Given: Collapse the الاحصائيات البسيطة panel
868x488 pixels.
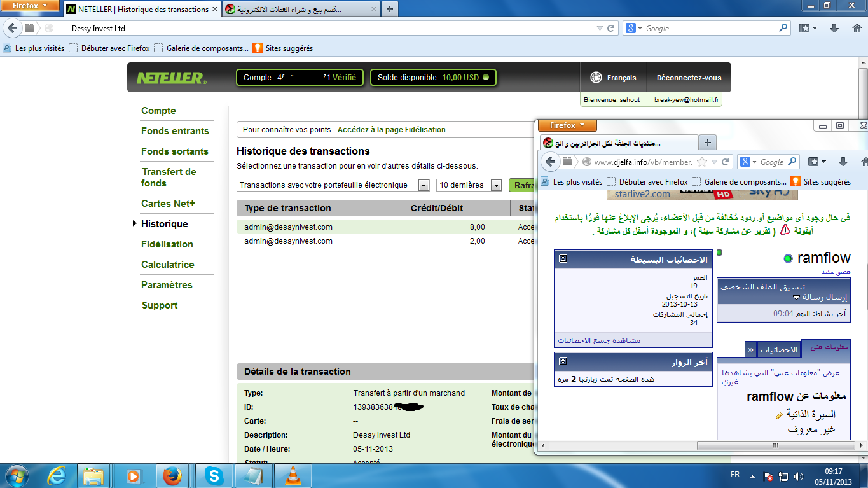Looking at the screenshot, I should (x=563, y=260).
